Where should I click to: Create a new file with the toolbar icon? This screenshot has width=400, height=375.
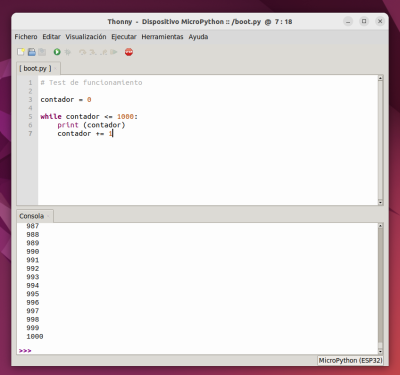pyautogui.click(x=21, y=52)
